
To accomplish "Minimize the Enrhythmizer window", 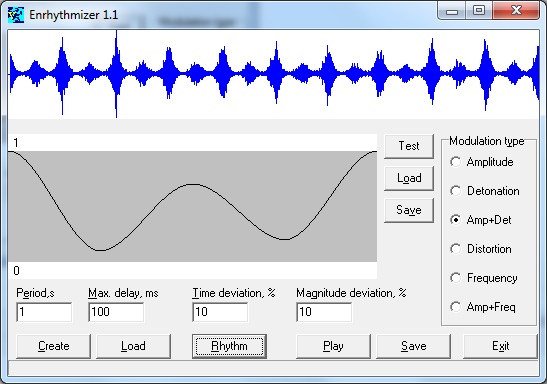I will click(x=452, y=11).
